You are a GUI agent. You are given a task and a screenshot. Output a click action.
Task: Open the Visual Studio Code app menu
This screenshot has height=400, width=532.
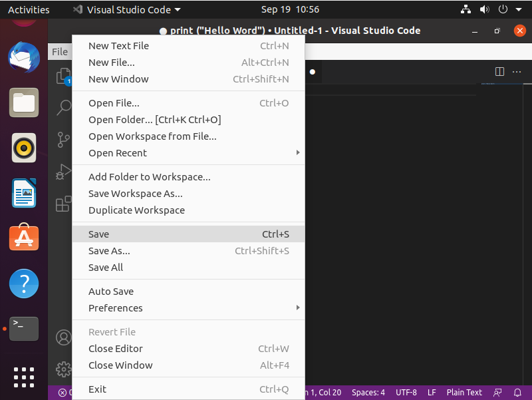[x=126, y=9]
